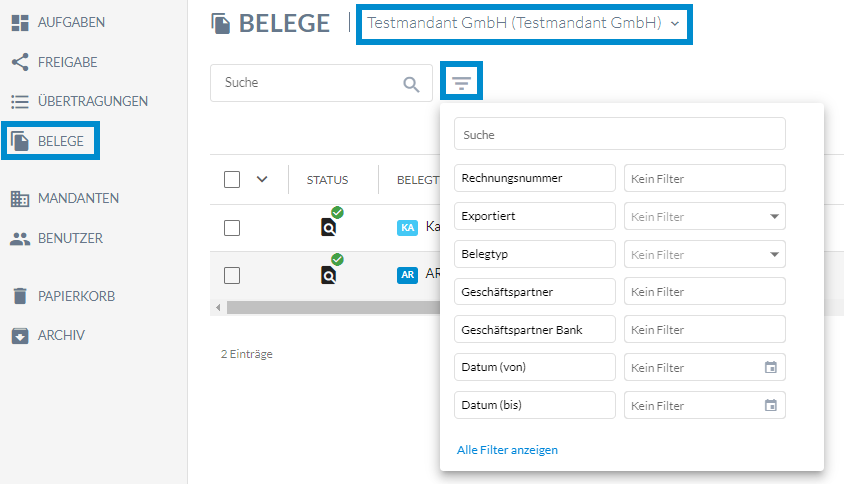The image size is (844, 484).
Task: Click the Rechnungsnummer Kein Filter input field
Action: click(x=705, y=178)
